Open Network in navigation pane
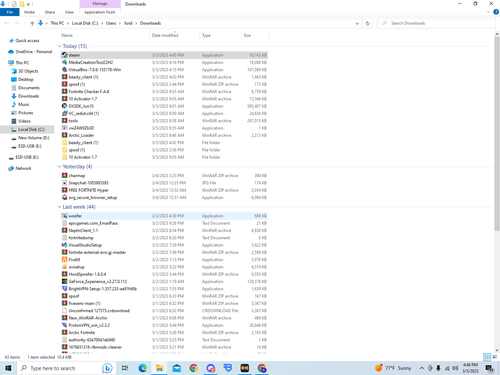The image size is (500, 375). [x=23, y=168]
